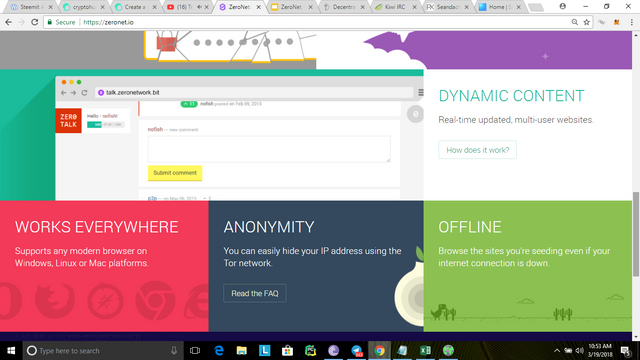The height and width of the screenshot is (360, 640).
Task: Click the MetaMask fox extension icon
Action: pos(616,22)
